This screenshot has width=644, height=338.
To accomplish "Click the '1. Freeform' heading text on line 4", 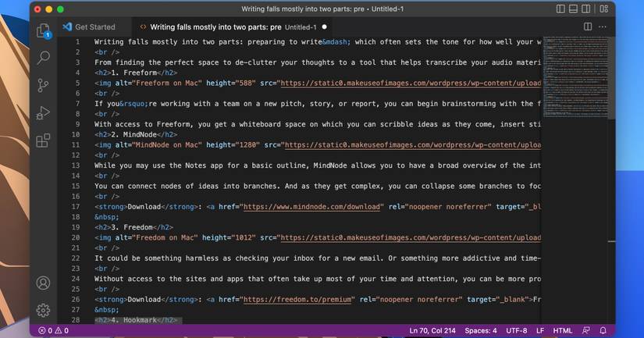I will pyautogui.click(x=134, y=73).
